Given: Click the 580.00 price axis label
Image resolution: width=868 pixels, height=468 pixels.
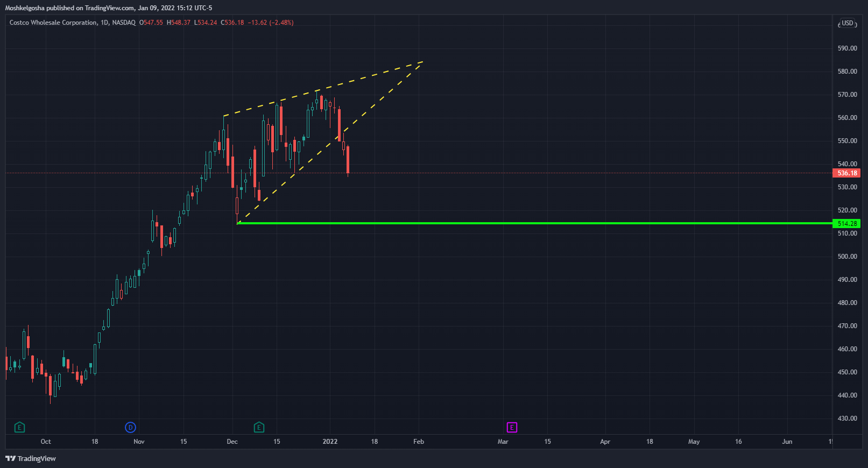Looking at the screenshot, I should coord(847,72).
